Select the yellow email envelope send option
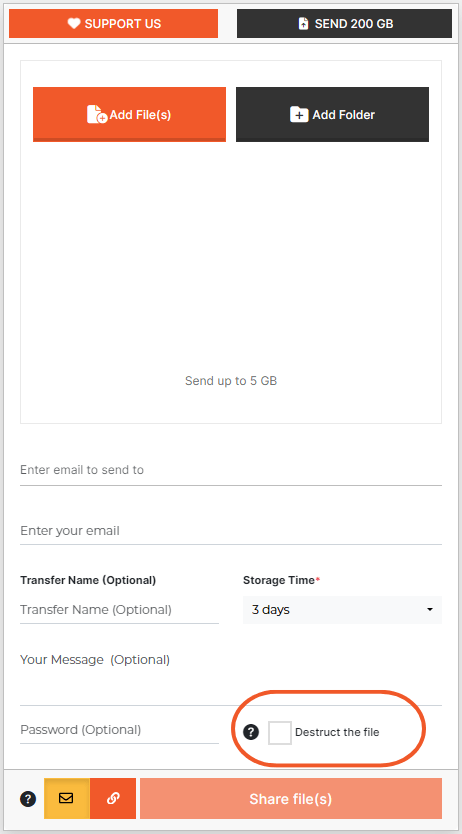The image size is (462, 834). click(x=66, y=798)
